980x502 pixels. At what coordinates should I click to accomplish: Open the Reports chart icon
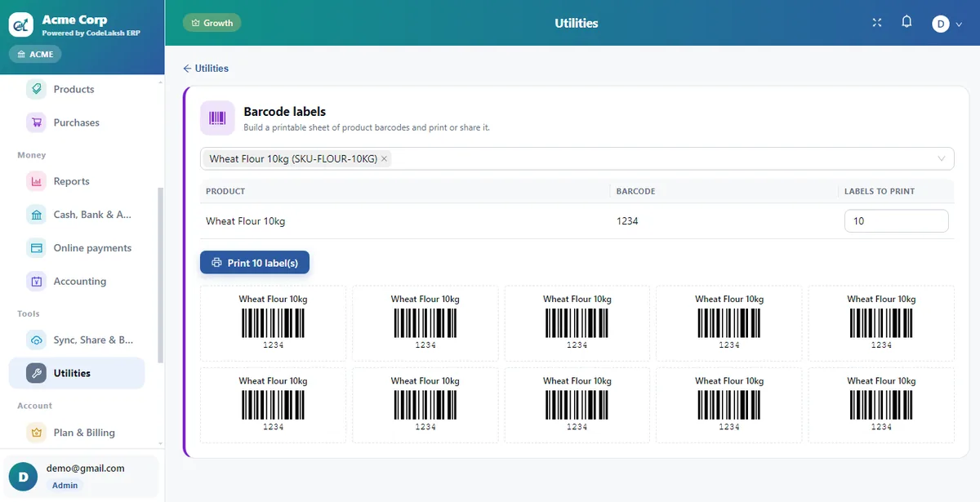click(36, 181)
